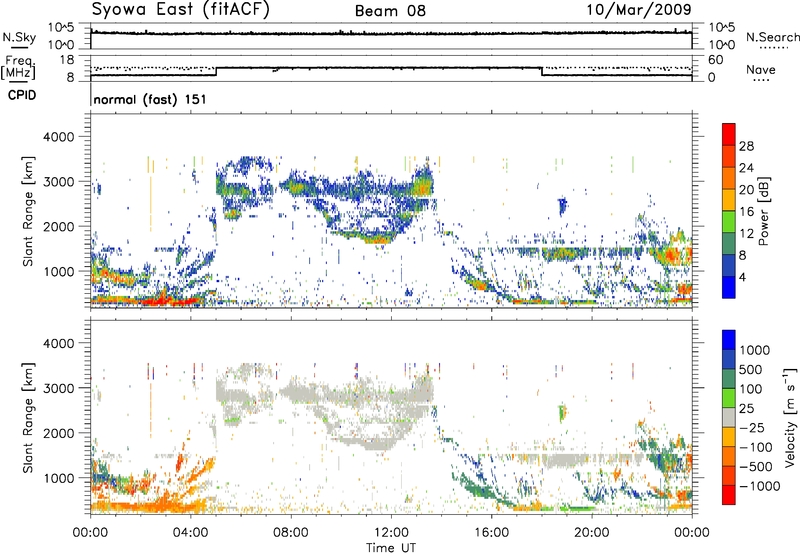
Task: Click the 'N.Search' label
Action: [x=772, y=37]
